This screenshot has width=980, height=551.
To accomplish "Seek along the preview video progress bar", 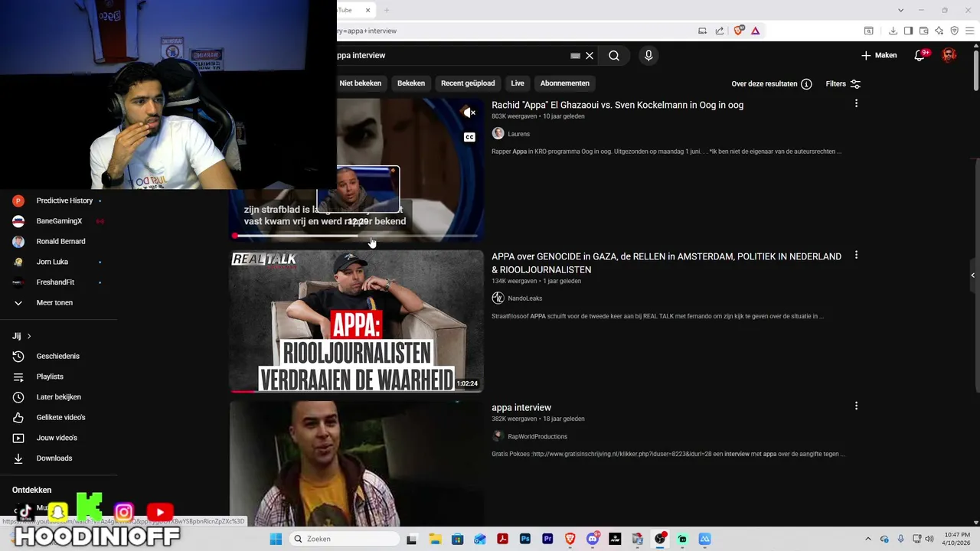I will point(356,236).
